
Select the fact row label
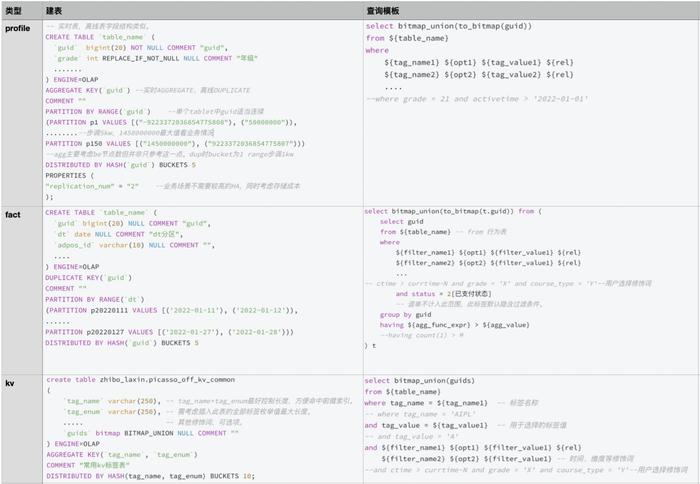pyautogui.click(x=12, y=215)
